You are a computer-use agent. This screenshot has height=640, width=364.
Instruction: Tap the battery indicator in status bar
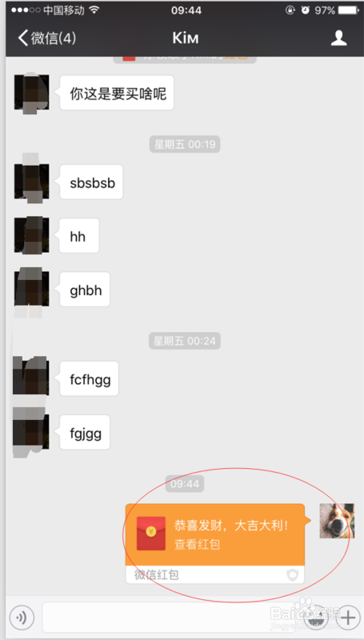tap(349, 10)
